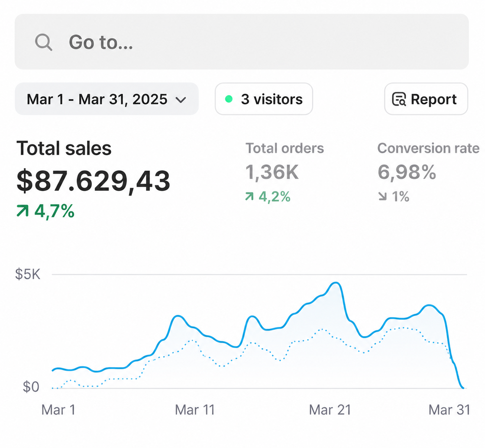This screenshot has height=448, width=485.
Task: Click the Mar 11 axis label
Action: [x=195, y=410]
